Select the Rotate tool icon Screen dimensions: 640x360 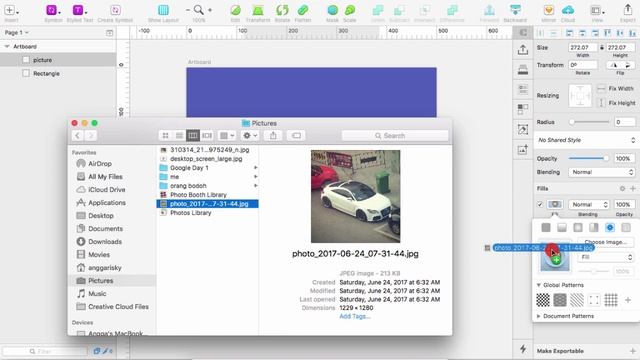coord(282,10)
